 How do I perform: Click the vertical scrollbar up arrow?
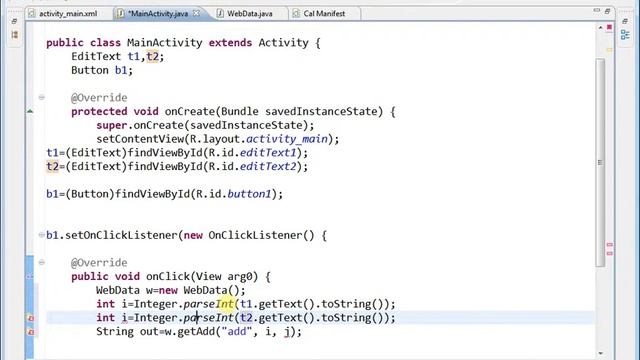600,28
